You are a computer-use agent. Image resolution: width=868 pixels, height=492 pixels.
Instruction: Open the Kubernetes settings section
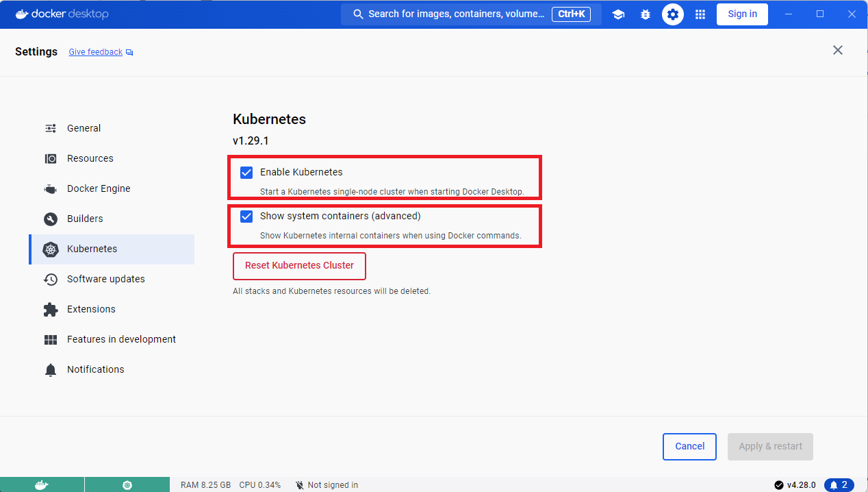[x=92, y=249]
